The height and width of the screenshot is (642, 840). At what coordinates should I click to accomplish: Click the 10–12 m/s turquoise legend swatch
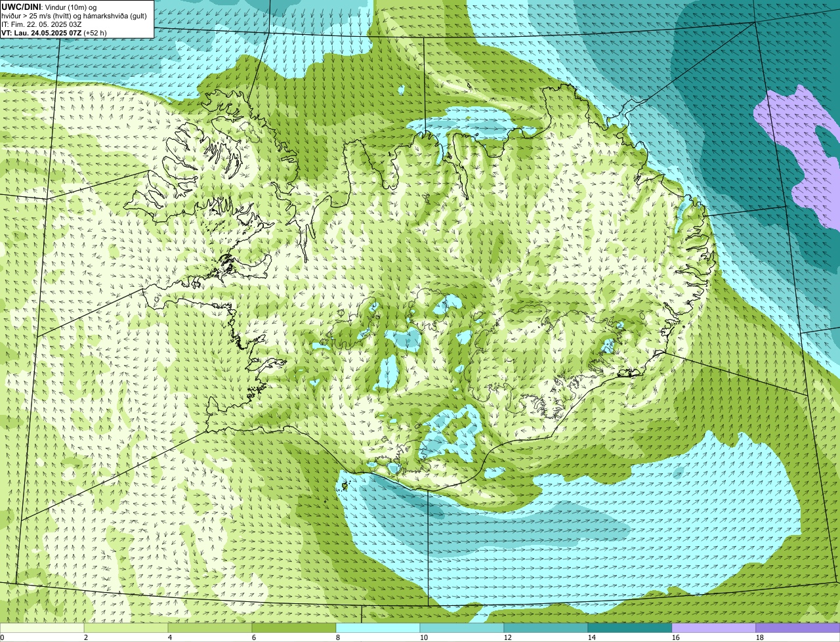click(462, 628)
